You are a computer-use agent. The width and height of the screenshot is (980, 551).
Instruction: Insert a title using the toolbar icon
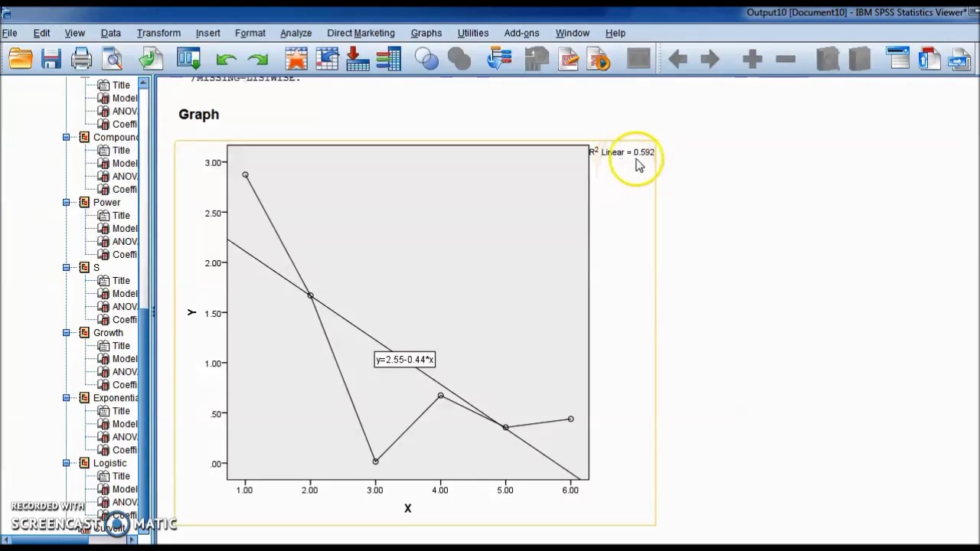point(929,58)
